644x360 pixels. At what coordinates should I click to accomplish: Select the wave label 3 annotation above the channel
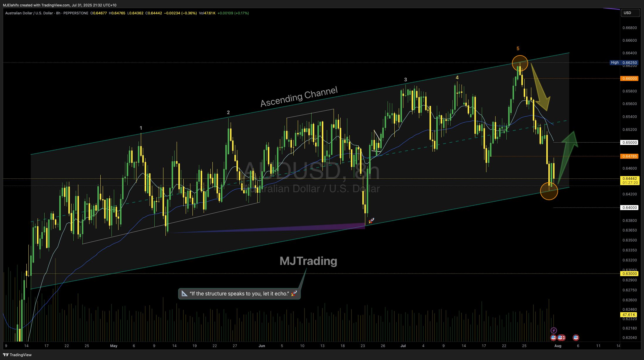[x=405, y=80]
